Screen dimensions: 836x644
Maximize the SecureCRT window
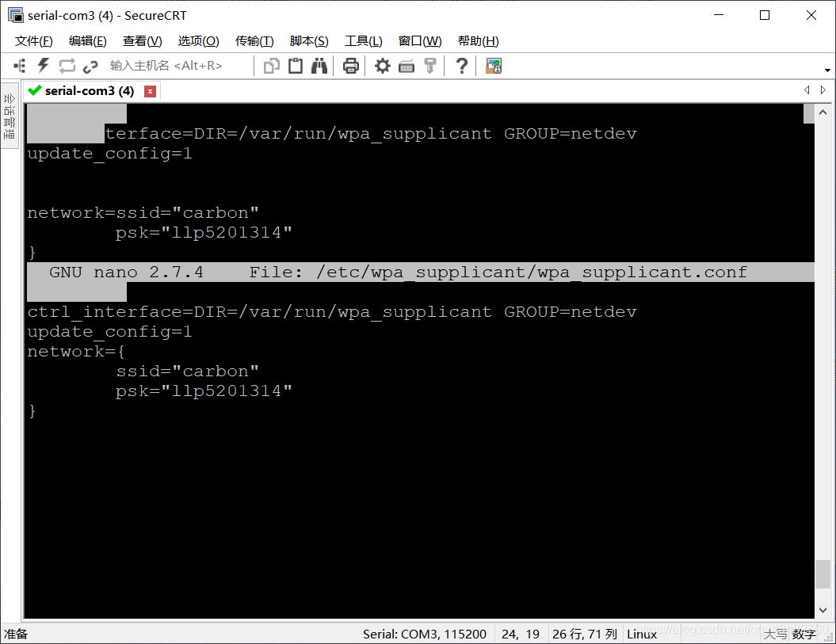765,15
